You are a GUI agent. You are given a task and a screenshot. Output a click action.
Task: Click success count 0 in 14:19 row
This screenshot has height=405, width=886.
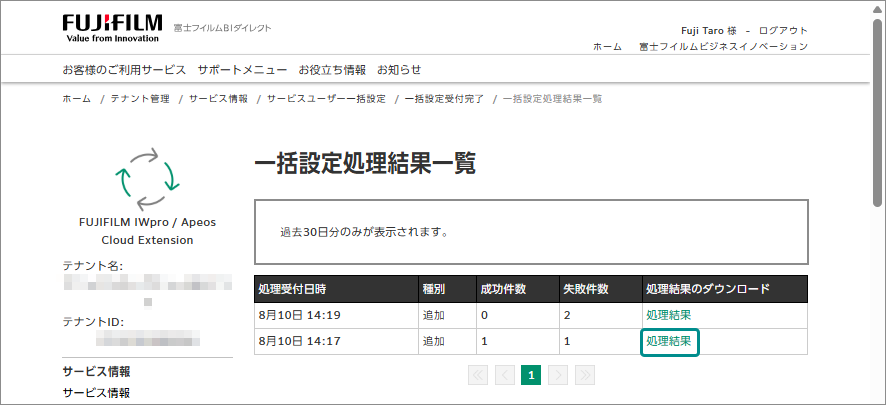point(518,315)
